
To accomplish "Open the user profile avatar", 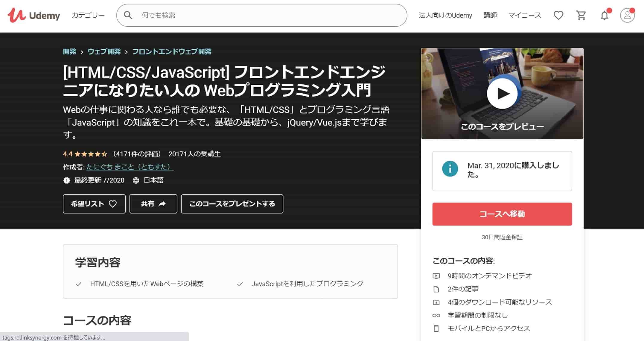I will pos(627,15).
